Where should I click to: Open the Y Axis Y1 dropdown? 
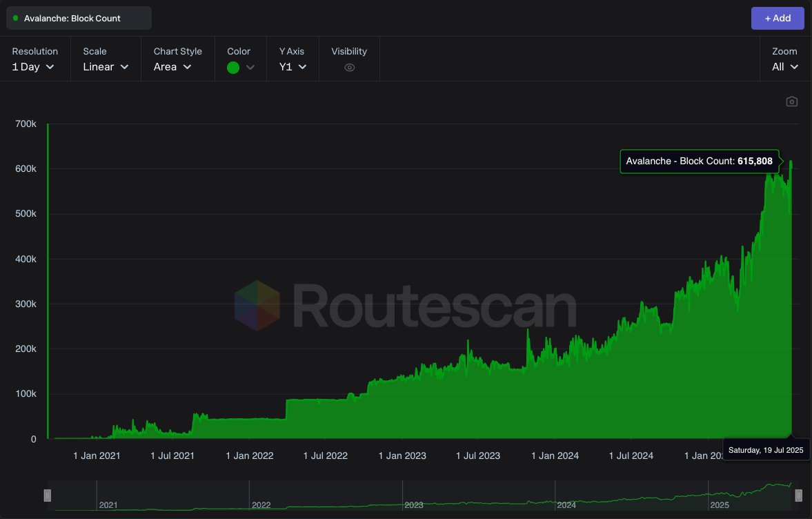293,67
